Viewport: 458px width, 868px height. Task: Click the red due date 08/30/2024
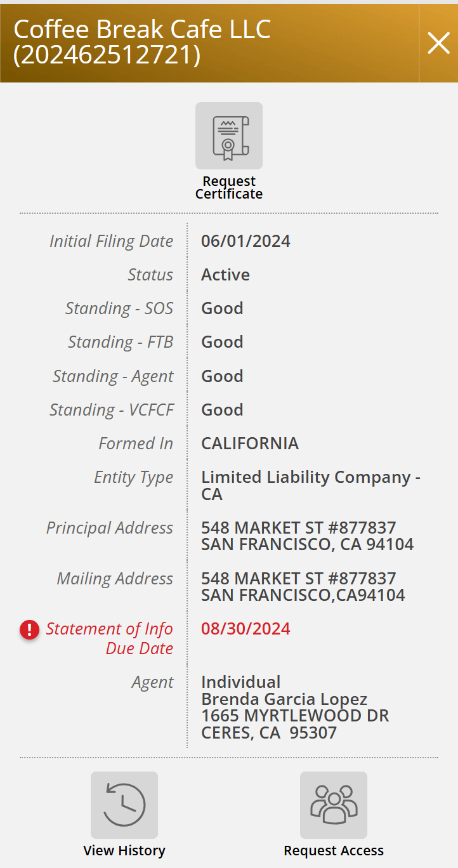tap(245, 629)
